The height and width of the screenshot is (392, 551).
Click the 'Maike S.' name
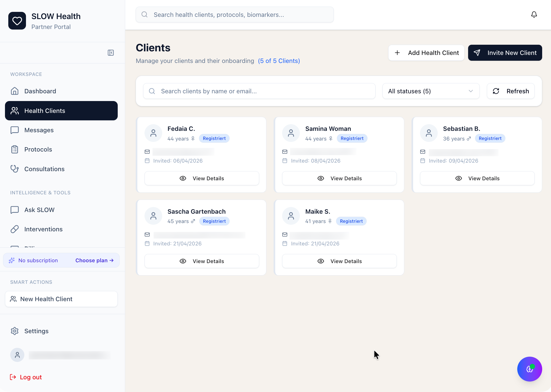[x=318, y=211]
